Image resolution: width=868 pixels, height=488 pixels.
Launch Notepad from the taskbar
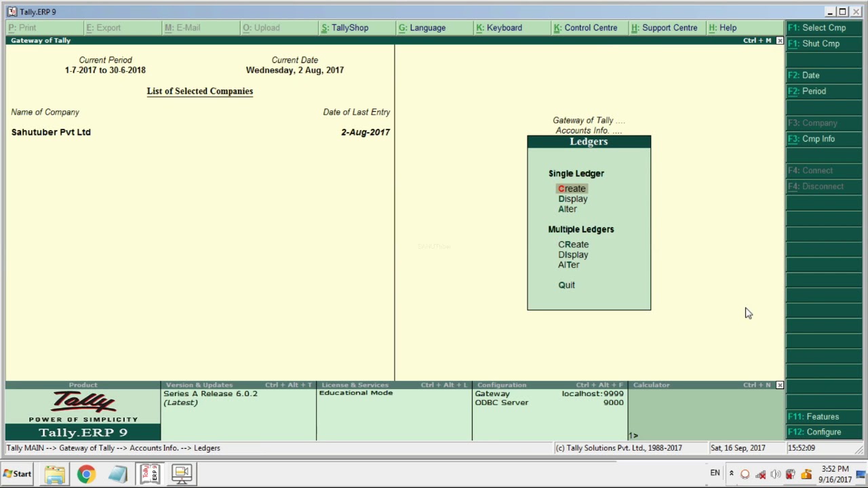pos(117,473)
